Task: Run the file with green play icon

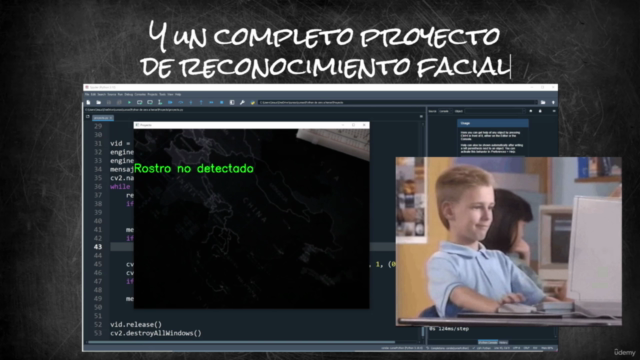Action: (x=129, y=102)
